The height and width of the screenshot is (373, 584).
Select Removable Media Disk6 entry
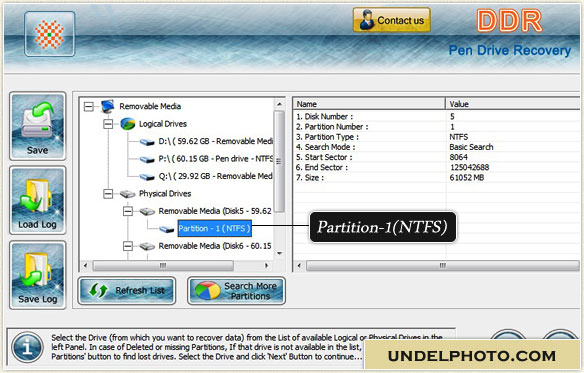click(x=215, y=246)
